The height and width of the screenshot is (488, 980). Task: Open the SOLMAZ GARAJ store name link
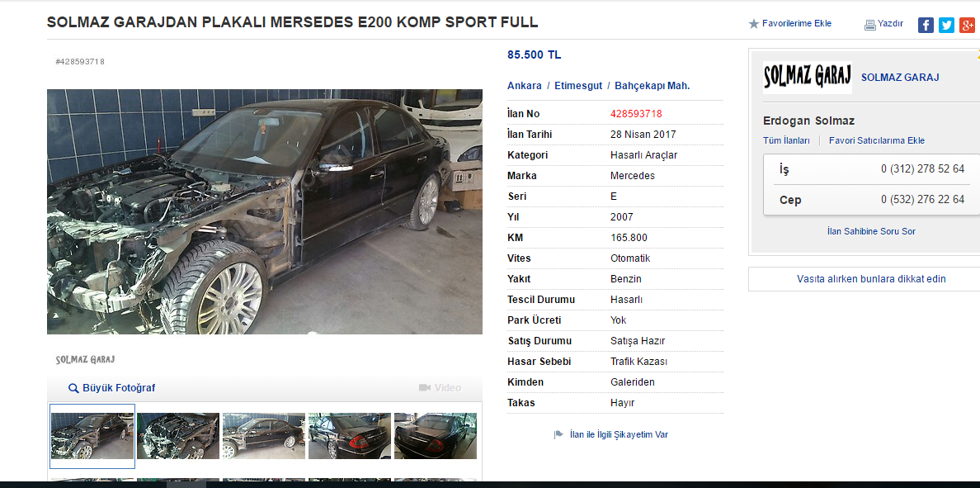[x=900, y=78]
